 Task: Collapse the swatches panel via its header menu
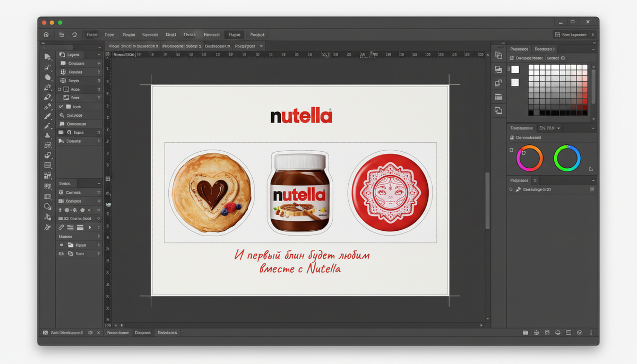point(592,48)
